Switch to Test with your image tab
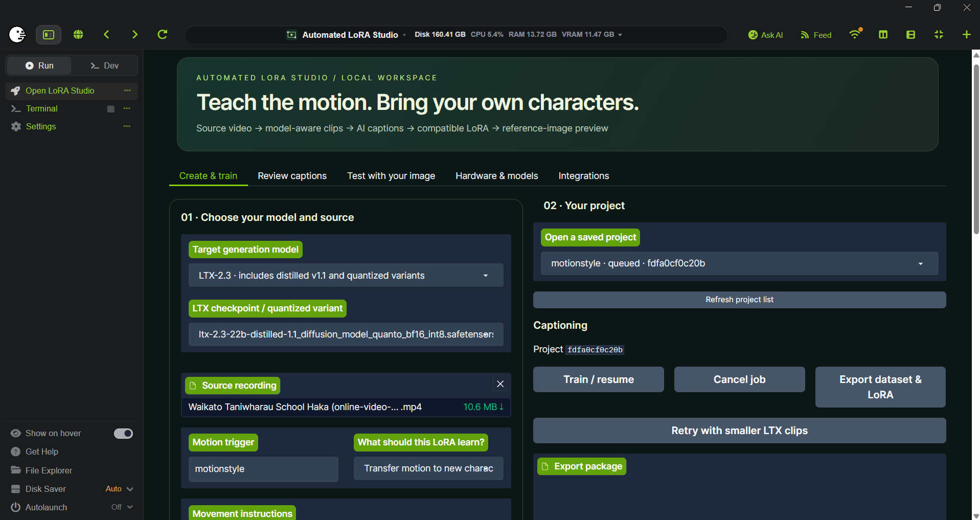The width and height of the screenshot is (980, 520). (391, 176)
